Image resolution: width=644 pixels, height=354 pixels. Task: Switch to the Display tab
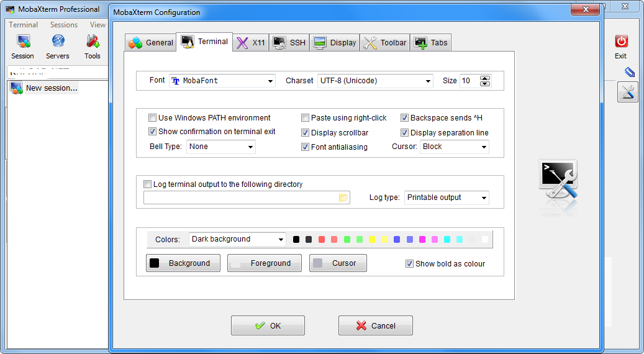[x=335, y=42]
